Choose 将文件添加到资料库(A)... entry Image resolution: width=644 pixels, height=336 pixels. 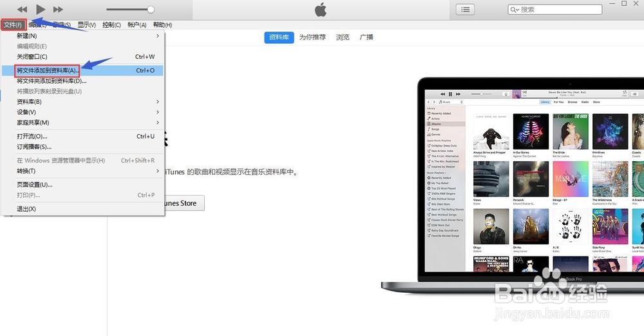pyautogui.click(x=82, y=70)
